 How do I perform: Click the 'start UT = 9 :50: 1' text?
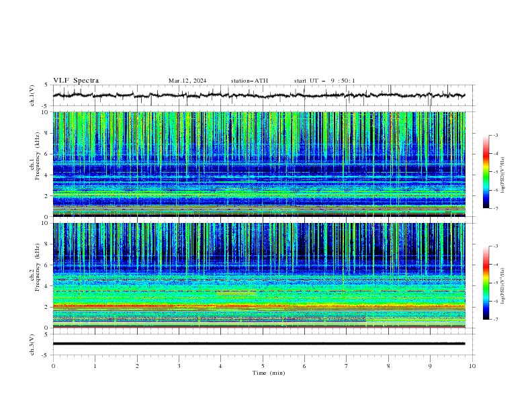coord(324,81)
